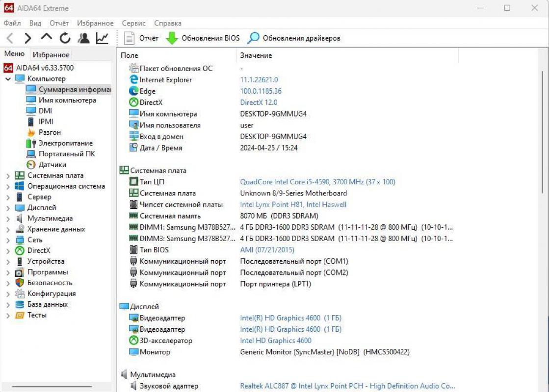Expand the Системная плата tree node
549x392 pixels.
(x=8, y=175)
